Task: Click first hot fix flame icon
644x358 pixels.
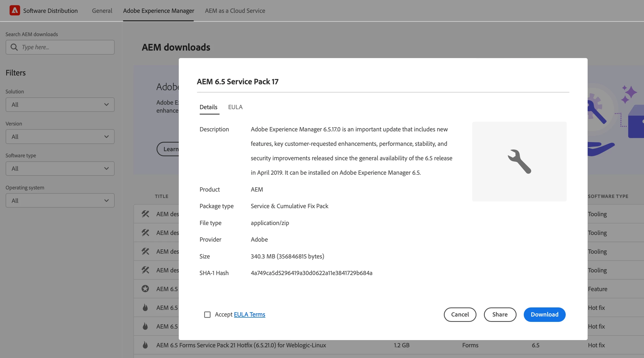Action: point(145,307)
